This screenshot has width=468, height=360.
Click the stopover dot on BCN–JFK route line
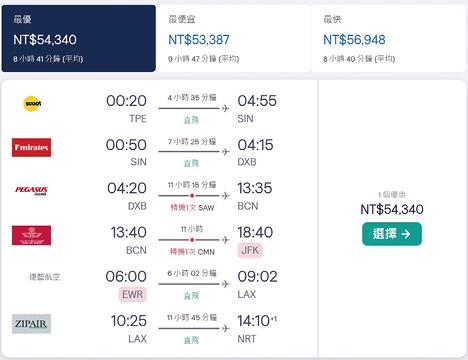pyautogui.click(x=192, y=240)
